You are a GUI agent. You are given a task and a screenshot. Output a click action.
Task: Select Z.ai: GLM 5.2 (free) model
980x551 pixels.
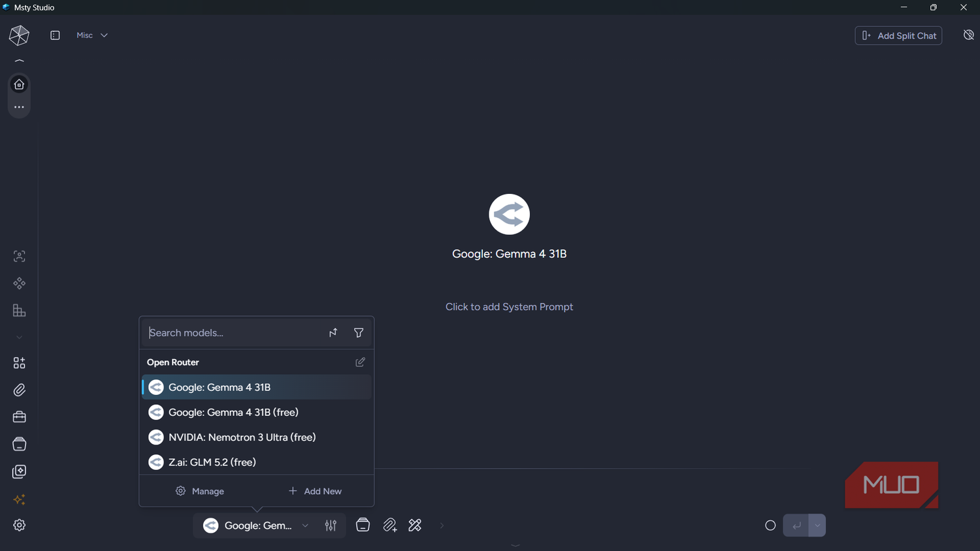pos(256,462)
